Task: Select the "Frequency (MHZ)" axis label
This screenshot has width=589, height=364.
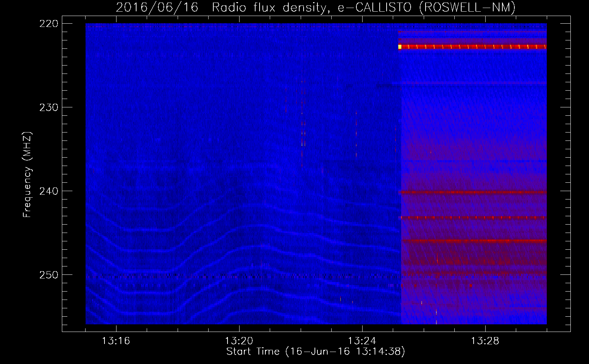Action: (27, 175)
